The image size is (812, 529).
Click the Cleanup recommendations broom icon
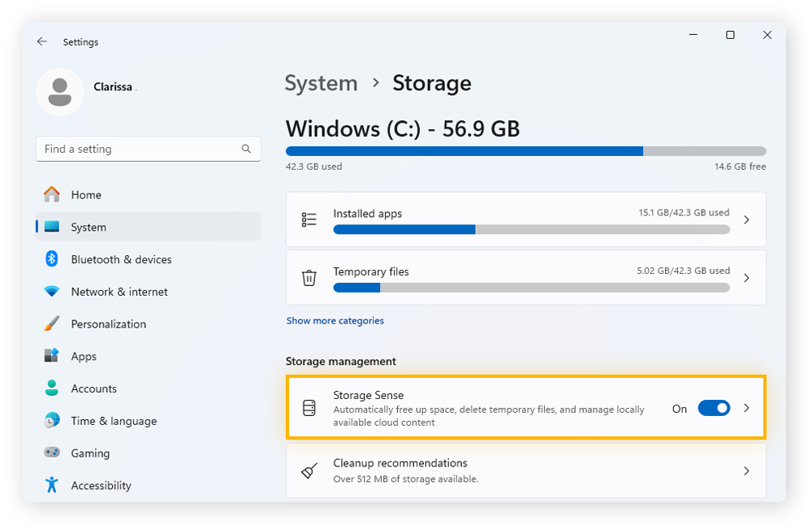309,470
